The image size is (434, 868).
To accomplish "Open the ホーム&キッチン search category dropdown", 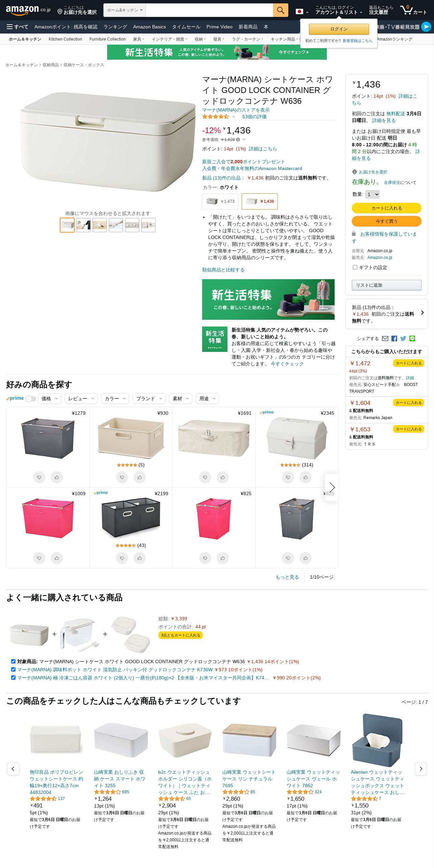I will 124,10.
